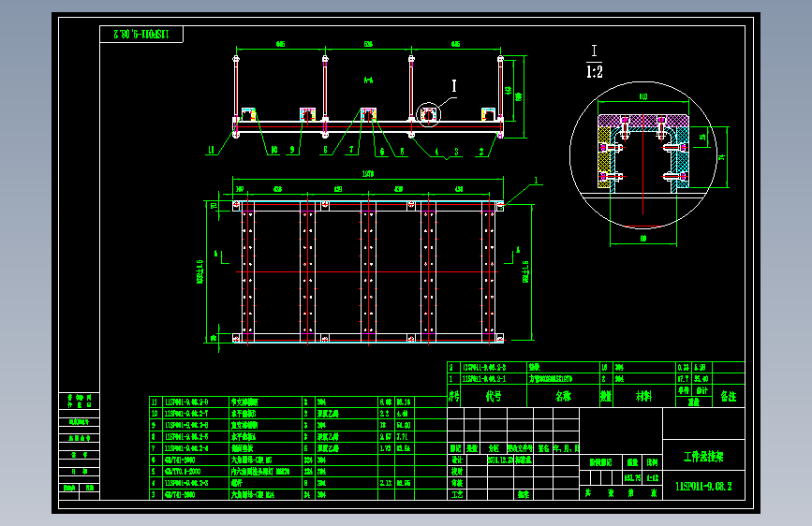Select the 110 dimension in detail view
This screenshot has height=526, width=812.
[642, 96]
